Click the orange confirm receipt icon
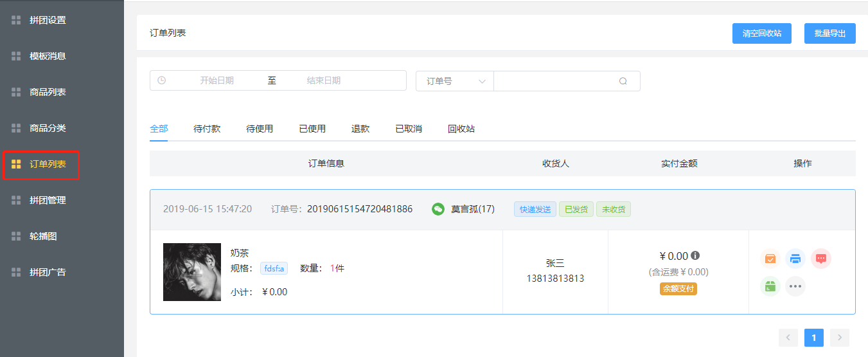The image size is (868, 357). 770,259
